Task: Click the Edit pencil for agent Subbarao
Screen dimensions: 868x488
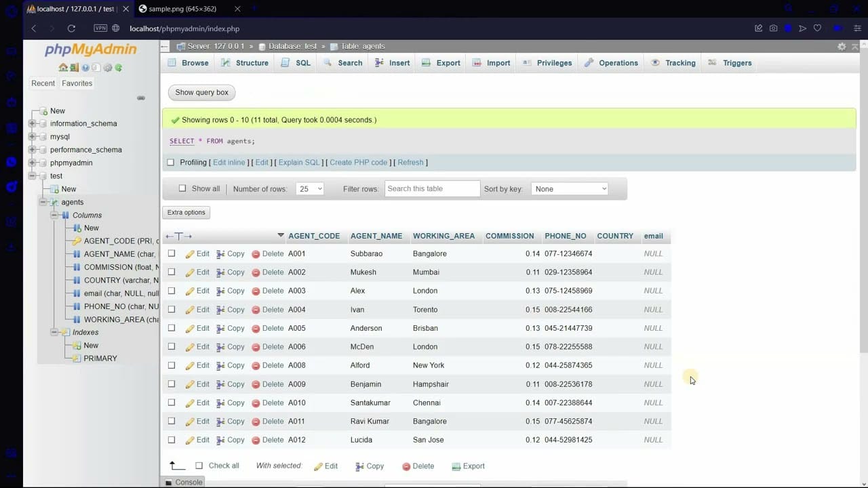Action: (197, 253)
